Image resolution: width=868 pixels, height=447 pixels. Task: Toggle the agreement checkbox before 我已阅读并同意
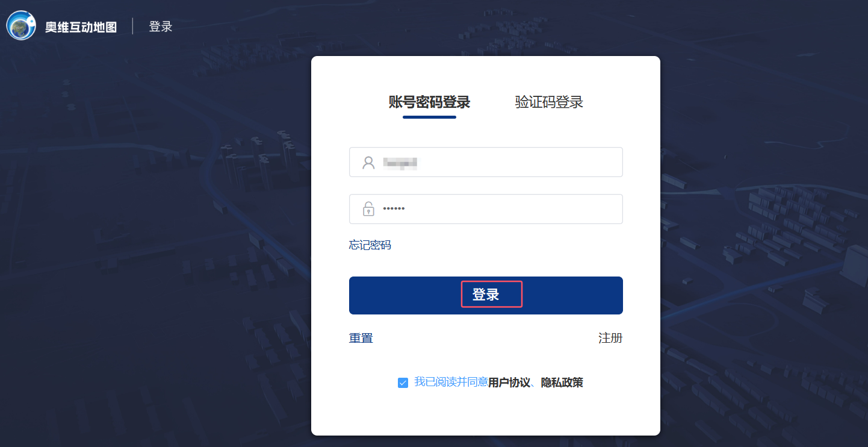tap(403, 383)
